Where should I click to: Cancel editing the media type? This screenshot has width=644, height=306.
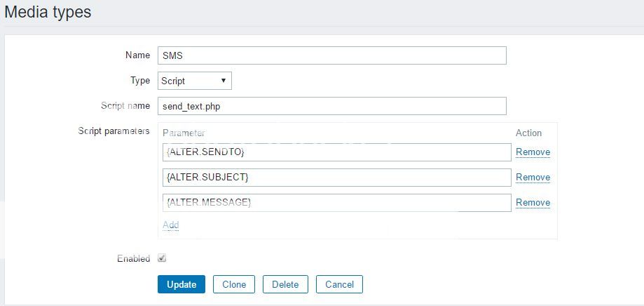coord(339,284)
